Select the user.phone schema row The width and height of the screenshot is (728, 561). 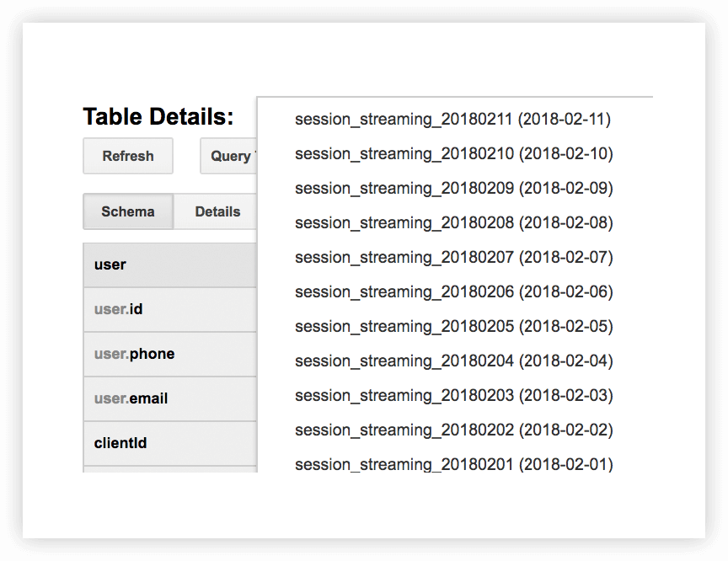(170, 354)
